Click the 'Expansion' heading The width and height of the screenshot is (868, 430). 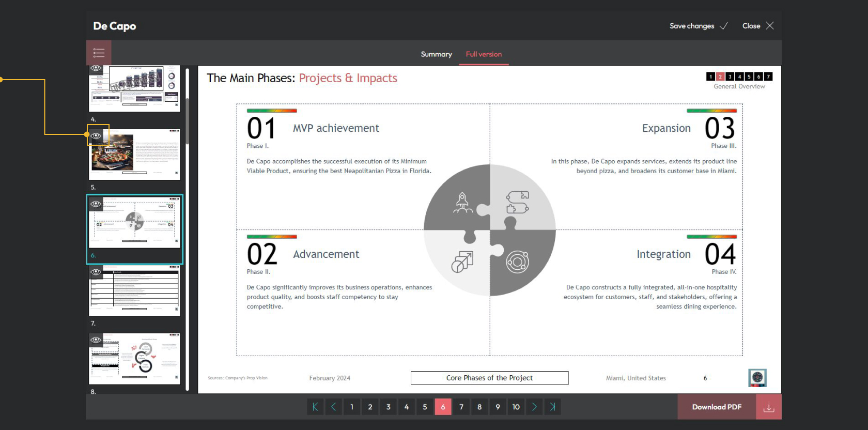(x=667, y=128)
